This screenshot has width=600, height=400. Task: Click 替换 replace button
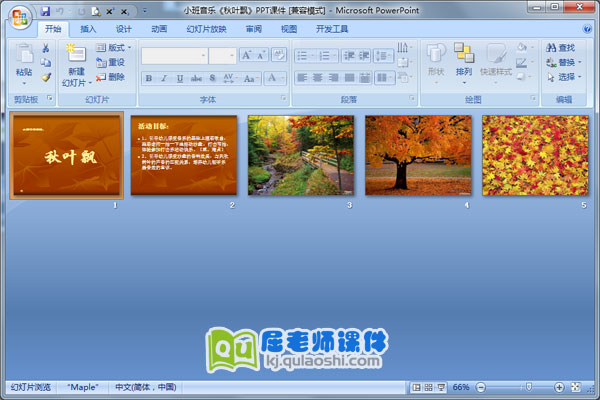click(563, 62)
